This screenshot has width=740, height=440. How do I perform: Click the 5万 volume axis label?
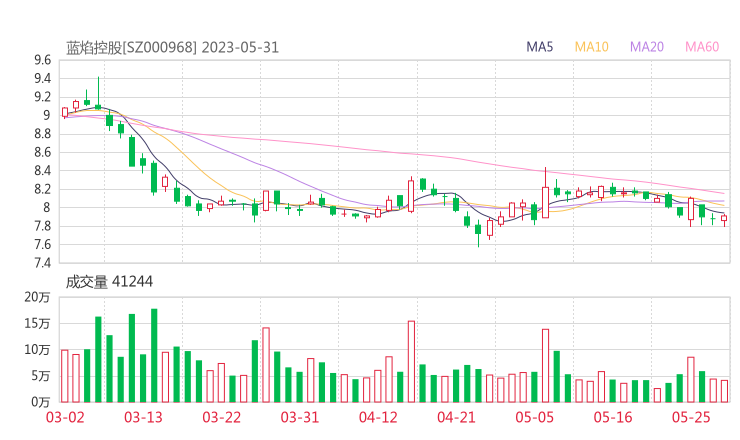(41, 376)
